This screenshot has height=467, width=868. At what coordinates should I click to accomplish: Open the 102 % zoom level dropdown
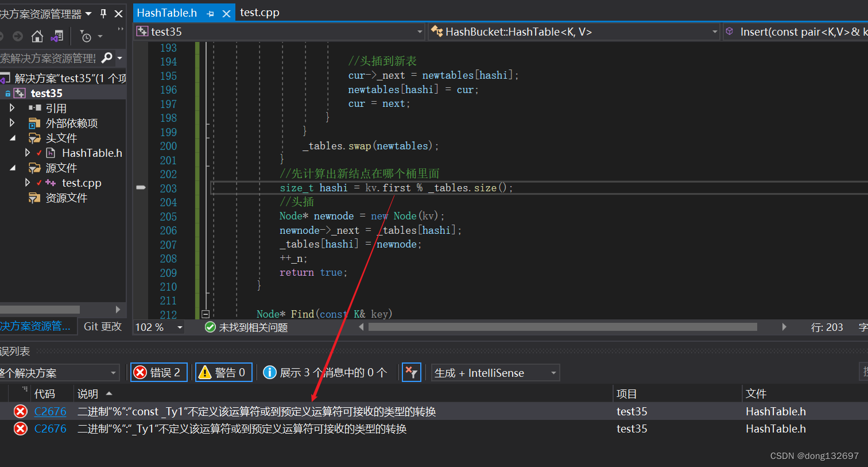pyautogui.click(x=180, y=327)
